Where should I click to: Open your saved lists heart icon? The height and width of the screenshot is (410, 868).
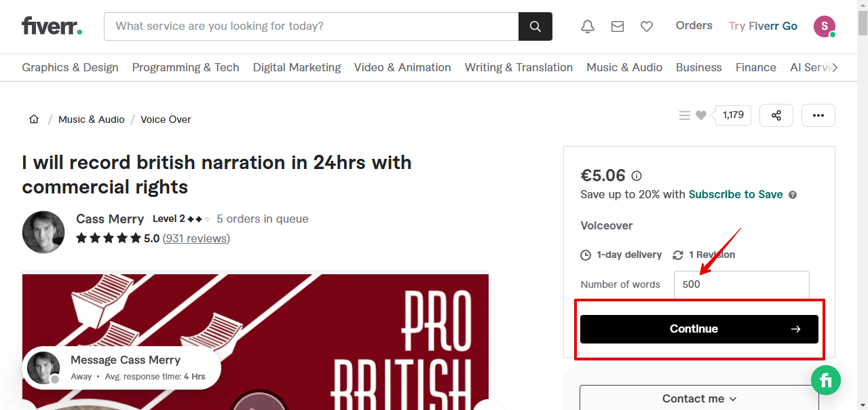[646, 26]
